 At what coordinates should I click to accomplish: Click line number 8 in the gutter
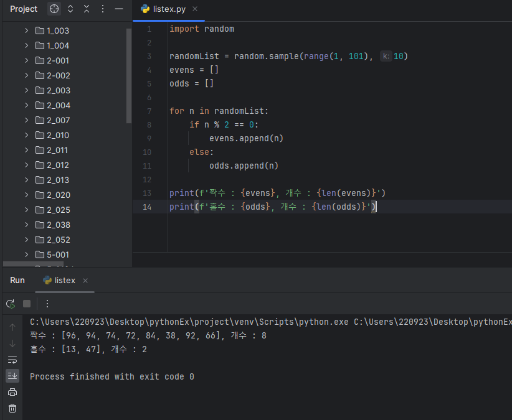click(149, 125)
